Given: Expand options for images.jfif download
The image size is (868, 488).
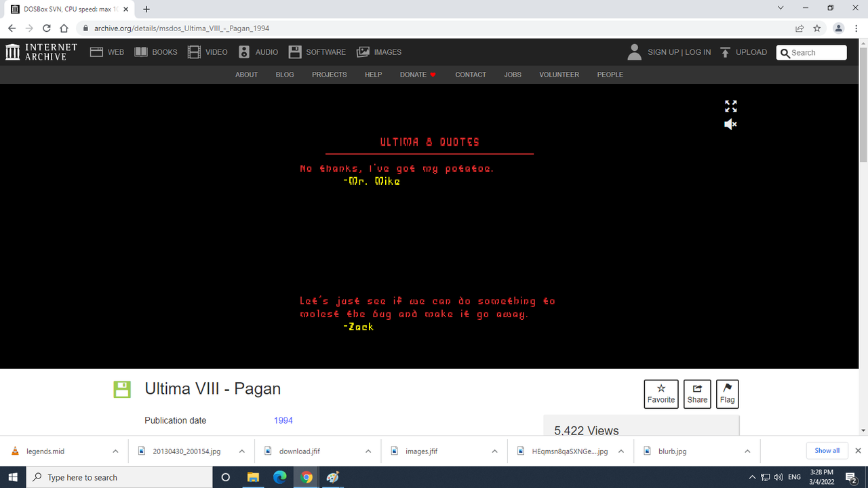Looking at the screenshot, I should 494,451.
